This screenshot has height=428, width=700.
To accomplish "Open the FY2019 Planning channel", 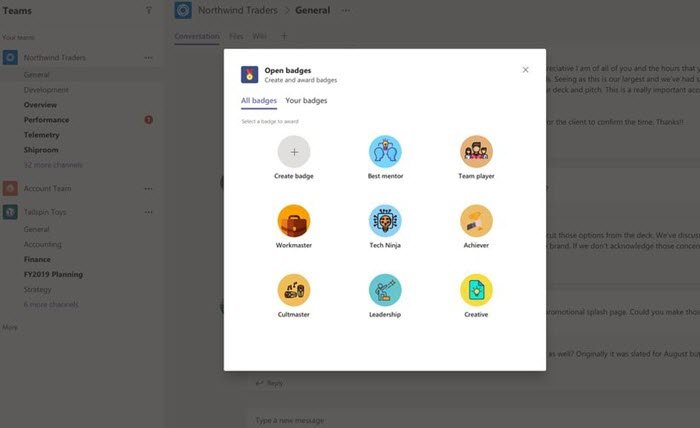I will coord(53,274).
